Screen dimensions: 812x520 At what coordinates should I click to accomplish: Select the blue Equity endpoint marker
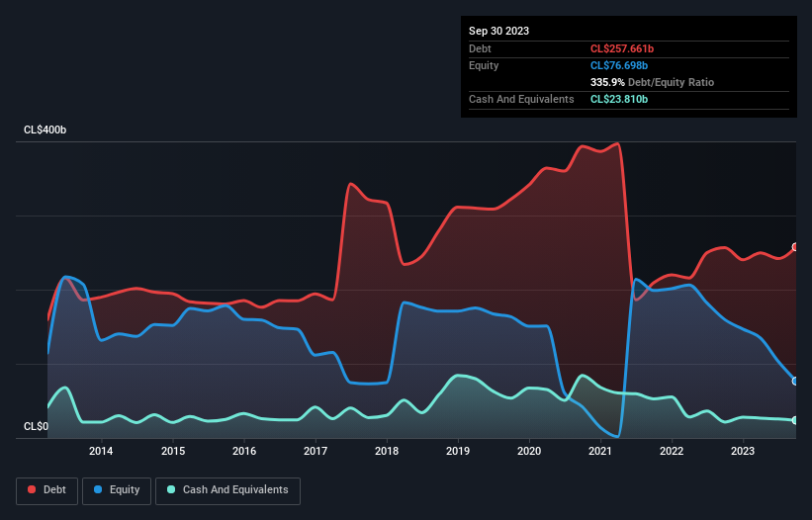[x=795, y=381]
